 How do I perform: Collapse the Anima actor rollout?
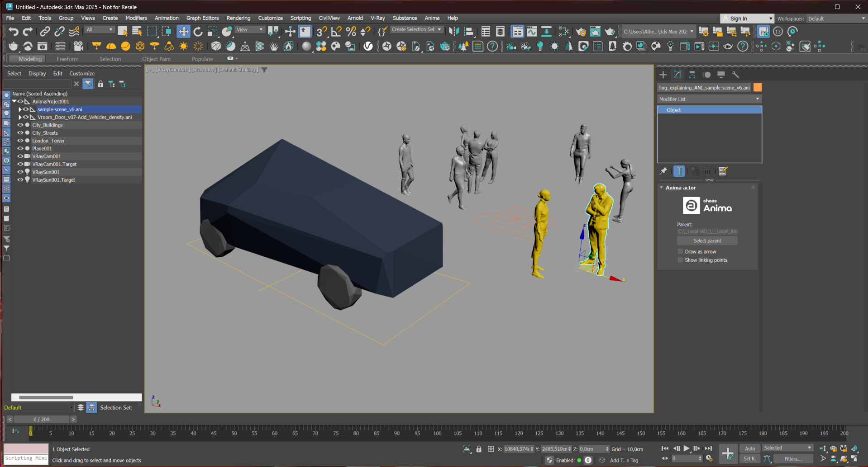(662, 188)
